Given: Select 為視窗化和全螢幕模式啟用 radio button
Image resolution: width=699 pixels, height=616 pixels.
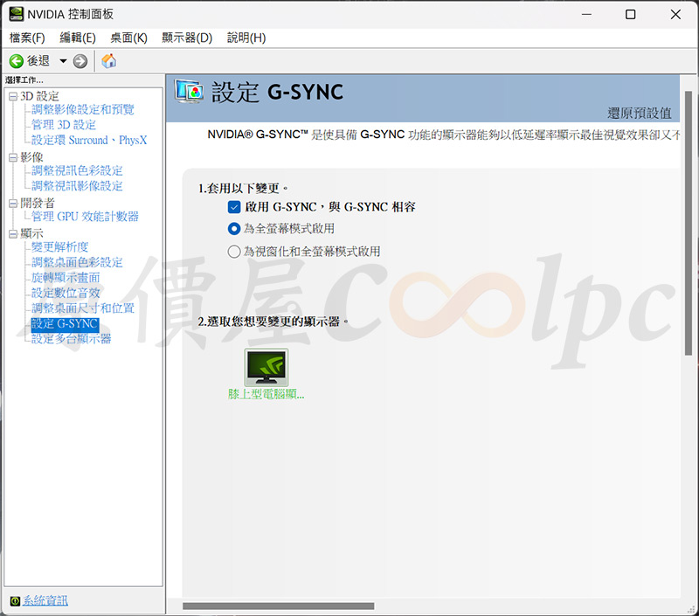Looking at the screenshot, I should tap(234, 252).
